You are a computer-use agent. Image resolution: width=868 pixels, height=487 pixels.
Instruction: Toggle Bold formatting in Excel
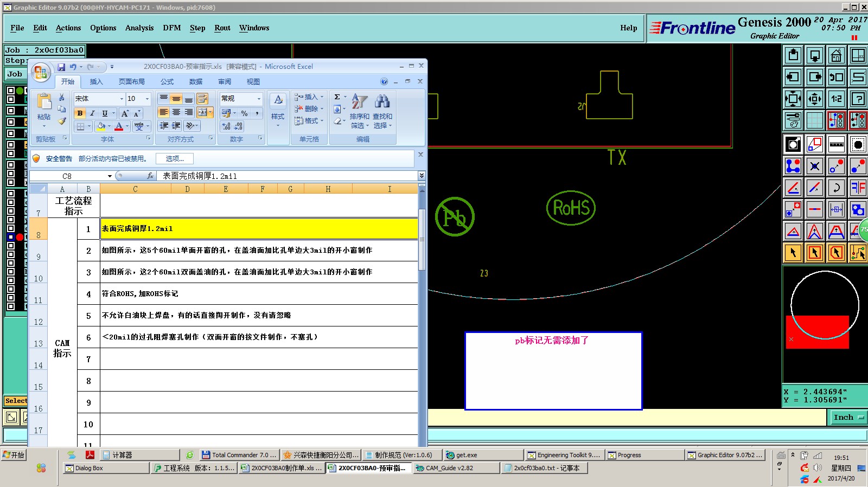coord(80,113)
